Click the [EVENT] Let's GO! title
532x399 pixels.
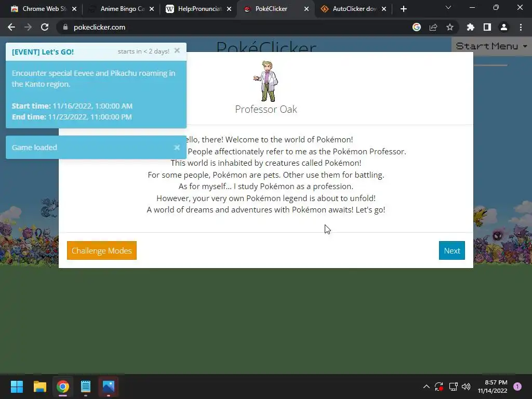(43, 52)
